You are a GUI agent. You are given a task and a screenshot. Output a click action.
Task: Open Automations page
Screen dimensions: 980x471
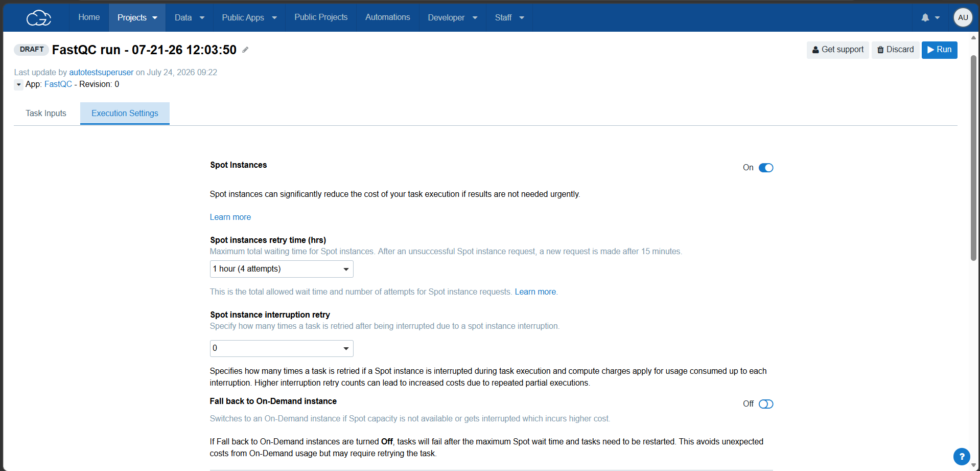pos(388,17)
